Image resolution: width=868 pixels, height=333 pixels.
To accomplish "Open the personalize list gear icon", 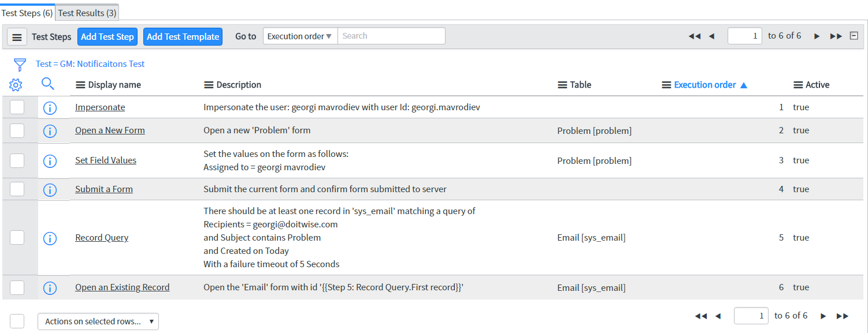I will point(16,84).
